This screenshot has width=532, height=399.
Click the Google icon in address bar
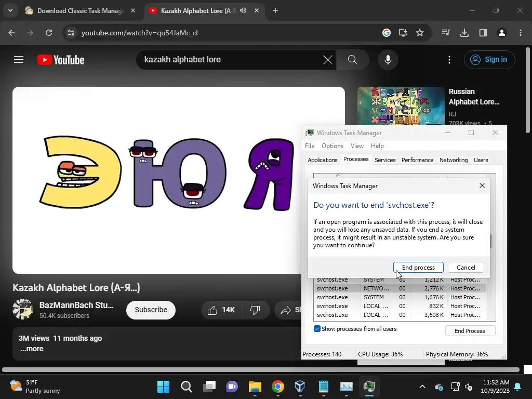pos(386,33)
